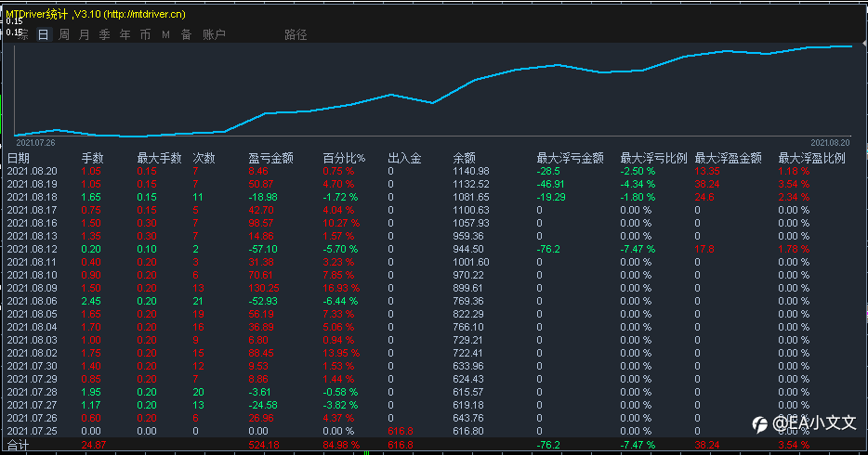Open the M tab
The image size is (868, 455).
click(x=165, y=35)
